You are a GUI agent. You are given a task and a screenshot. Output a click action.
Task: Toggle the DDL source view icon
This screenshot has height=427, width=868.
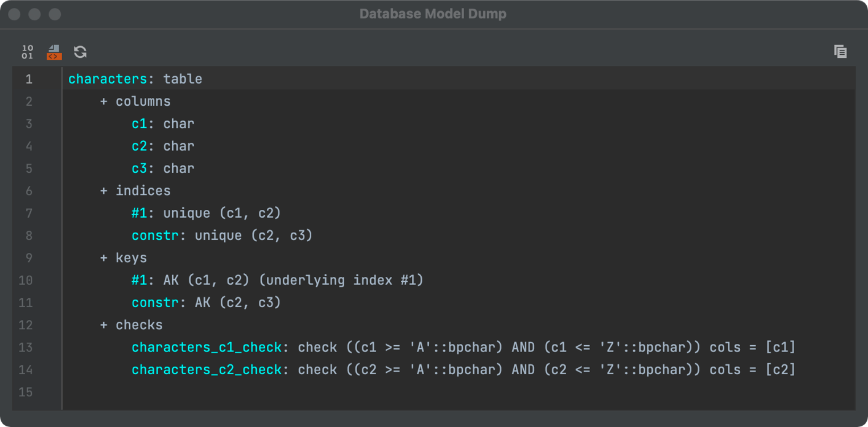53,52
